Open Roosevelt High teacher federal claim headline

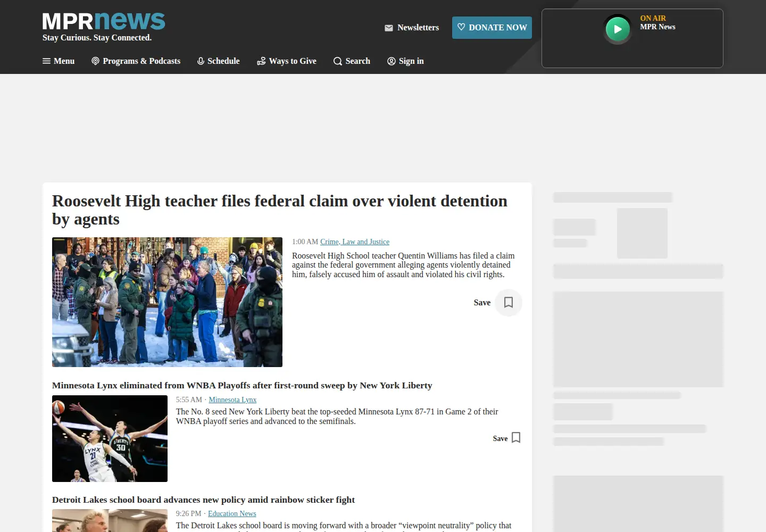(280, 210)
